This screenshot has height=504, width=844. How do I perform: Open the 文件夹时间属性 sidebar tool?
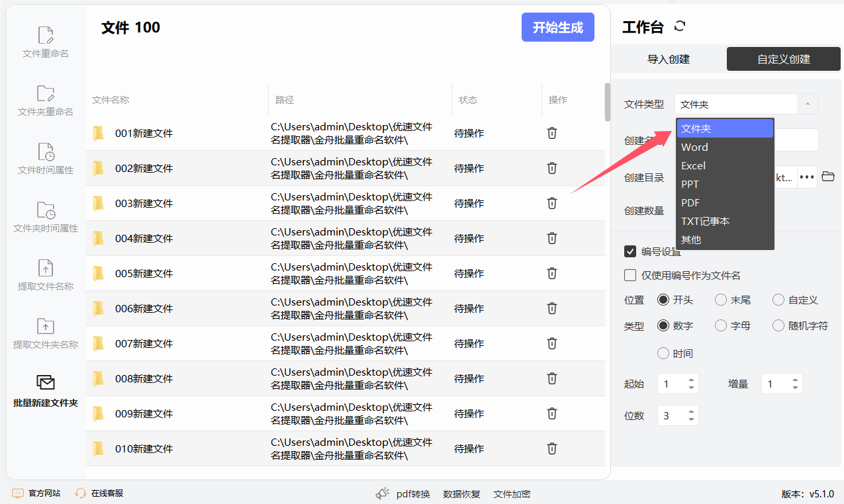tap(46, 217)
